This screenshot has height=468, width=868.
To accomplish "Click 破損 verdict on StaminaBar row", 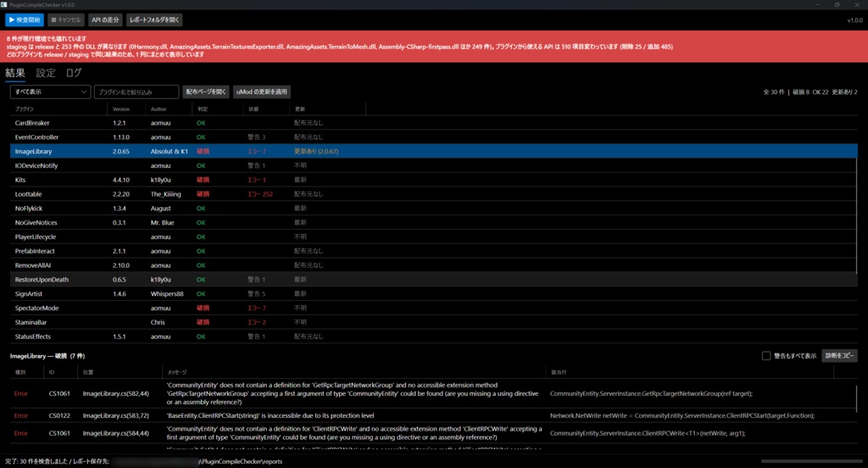I will coord(203,322).
